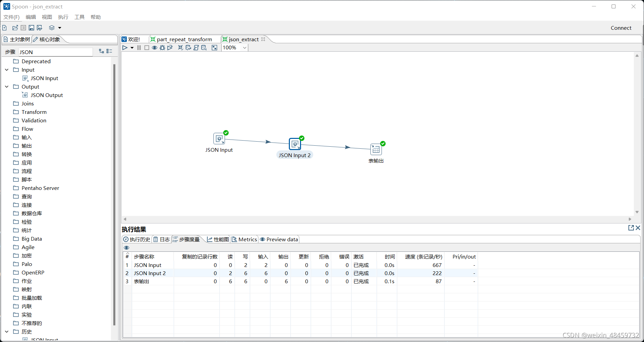Maximize the execution results panel
The image size is (644, 342).
point(631,228)
